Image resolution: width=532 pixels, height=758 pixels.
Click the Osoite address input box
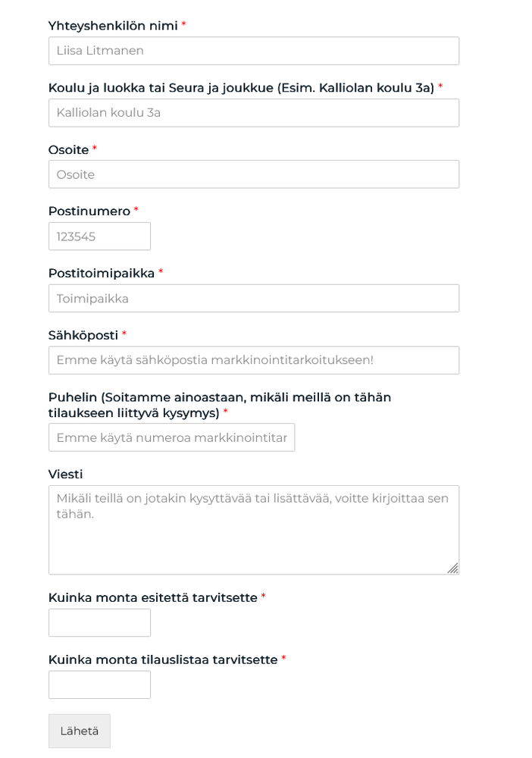(x=253, y=174)
